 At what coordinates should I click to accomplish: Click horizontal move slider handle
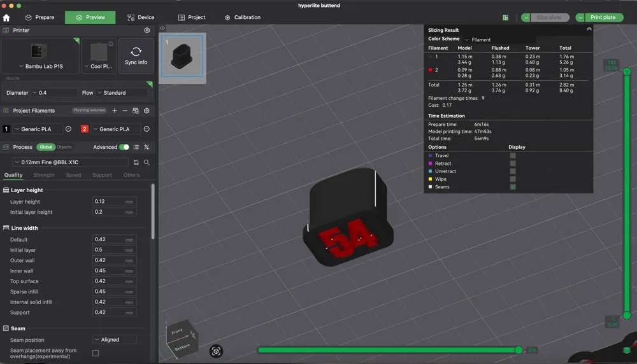pos(519,350)
